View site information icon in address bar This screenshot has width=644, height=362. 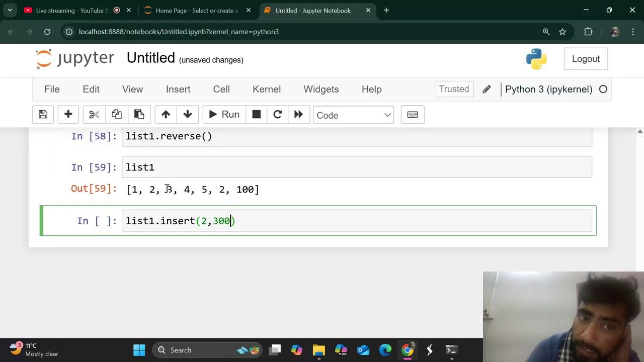[x=69, y=32]
